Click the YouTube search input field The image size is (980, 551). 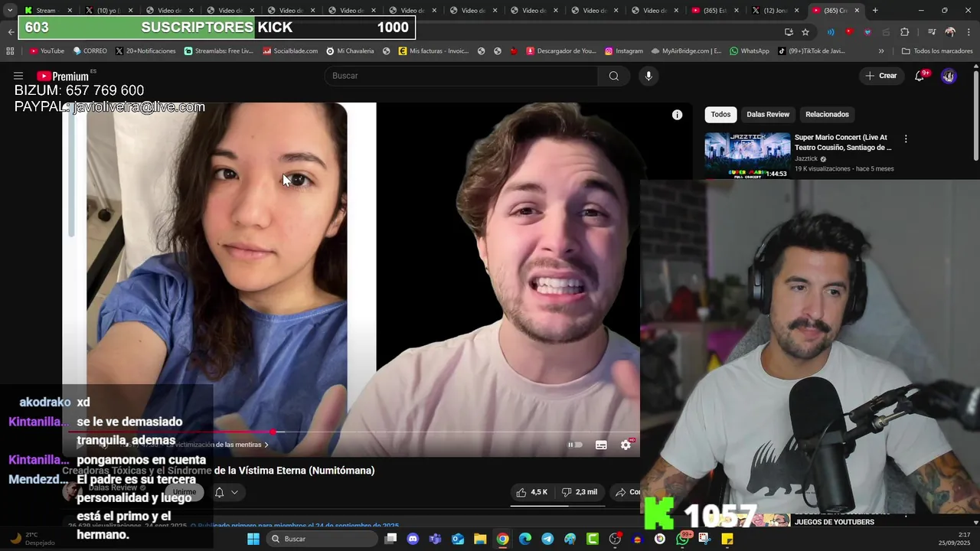[x=462, y=76]
